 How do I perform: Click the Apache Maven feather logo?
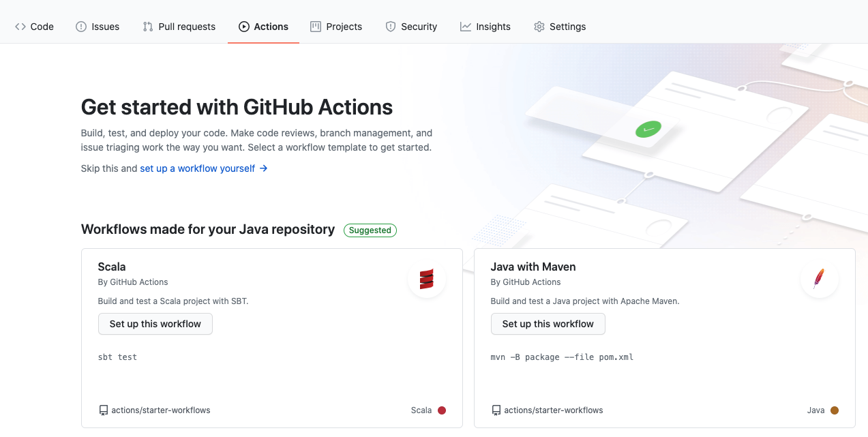click(x=819, y=279)
